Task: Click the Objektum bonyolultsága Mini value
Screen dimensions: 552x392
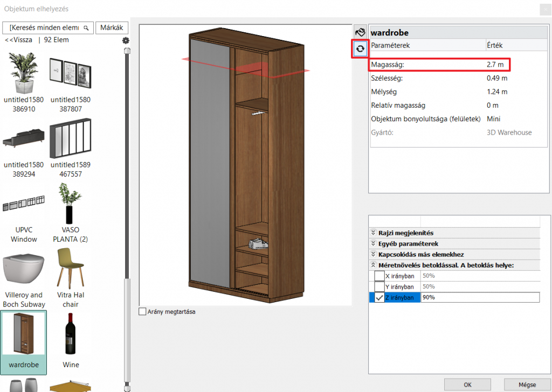Action: [x=493, y=119]
